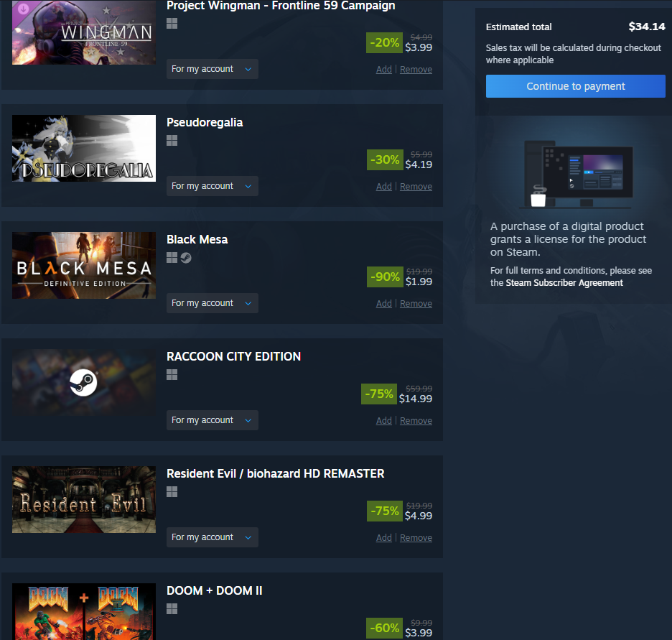Open the account dropdown for Project Wingman
672x640 pixels.
212,69
